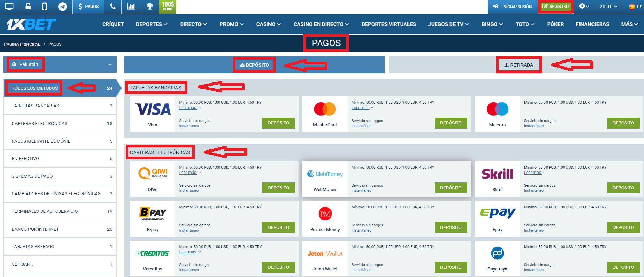Click DEPÓSITO button for Skrill
This screenshot has width=644, height=277.
623,188
